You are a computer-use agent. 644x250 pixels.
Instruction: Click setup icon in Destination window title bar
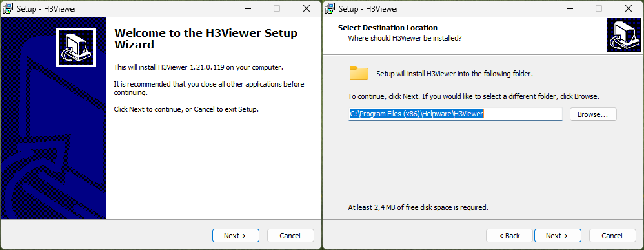click(x=330, y=8)
